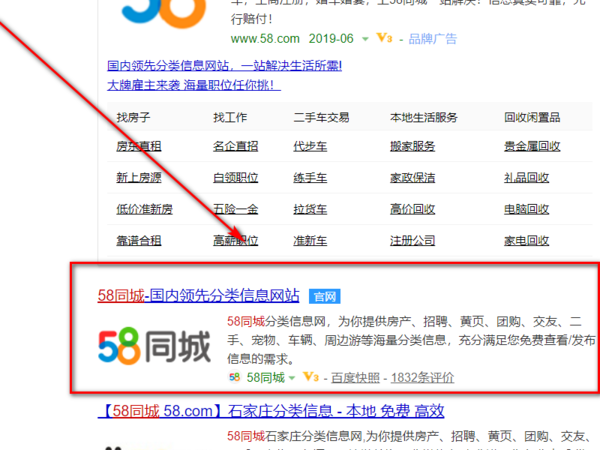The height and width of the screenshot is (450, 600).
Task: Click V3 badge in the official result
Action: [x=311, y=377]
